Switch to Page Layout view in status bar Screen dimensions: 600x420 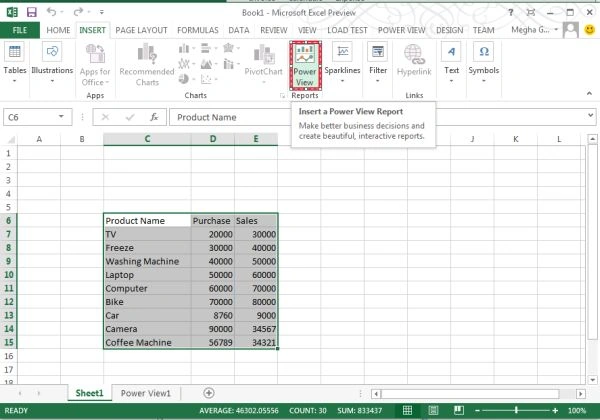[x=433, y=410]
